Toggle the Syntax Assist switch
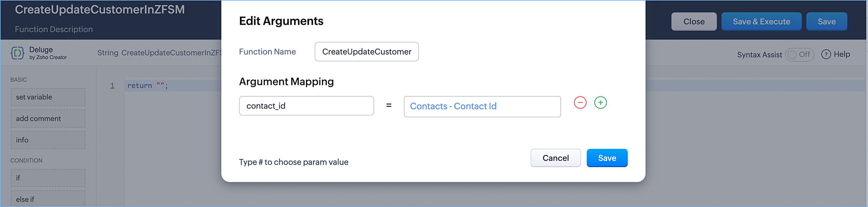This screenshot has width=868, height=207. (799, 55)
